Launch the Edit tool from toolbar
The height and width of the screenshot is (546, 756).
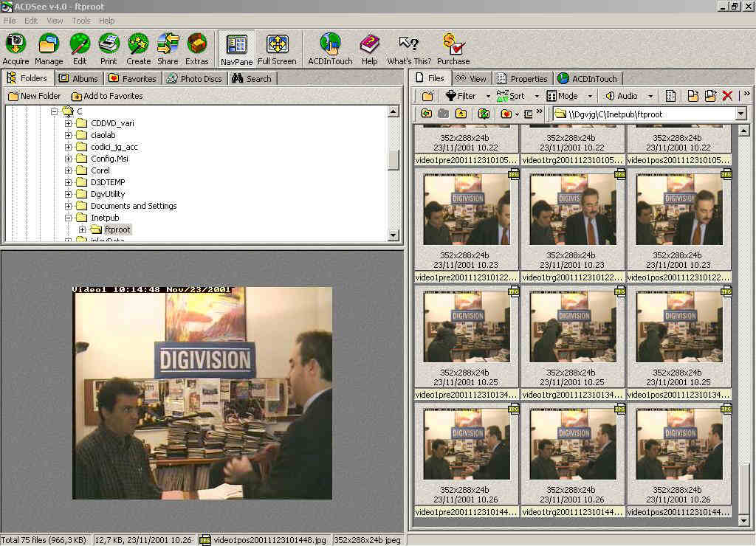pos(80,49)
